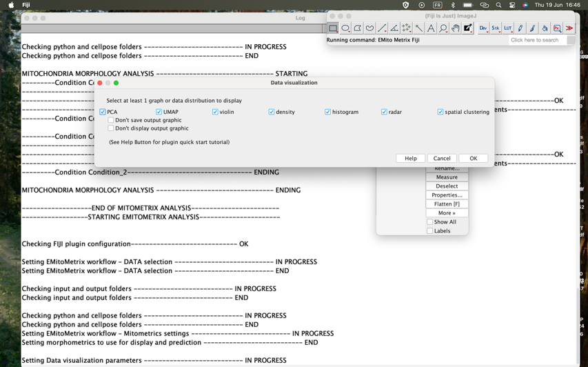Click 'Checking FIJI plugin configuration' log line

(x=135, y=244)
